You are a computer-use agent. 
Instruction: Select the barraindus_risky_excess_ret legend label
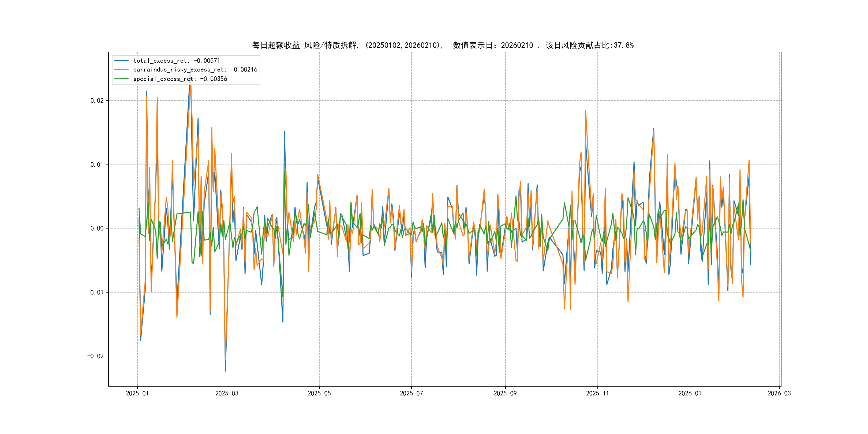tap(195, 70)
